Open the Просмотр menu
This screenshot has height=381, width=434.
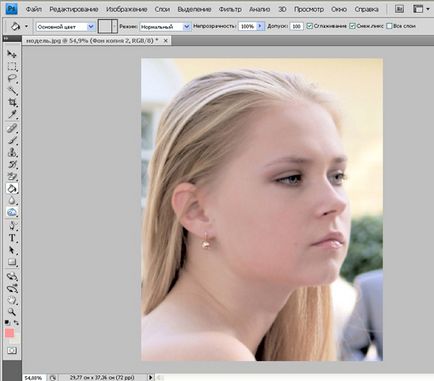click(309, 9)
